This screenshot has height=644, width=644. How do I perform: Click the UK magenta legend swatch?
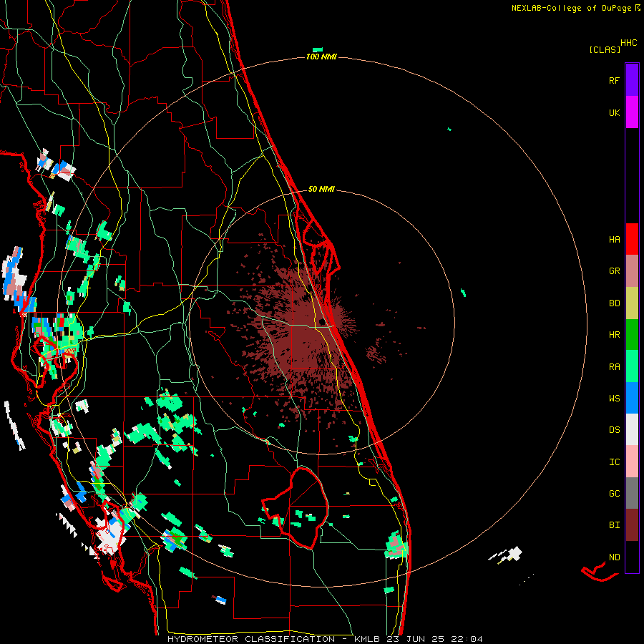(632, 112)
